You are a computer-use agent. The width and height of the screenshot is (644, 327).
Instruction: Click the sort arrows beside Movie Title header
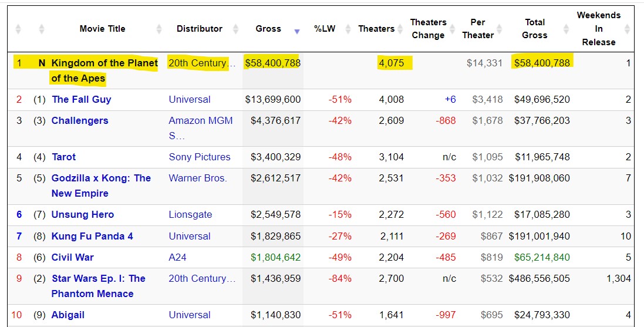tap(159, 29)
